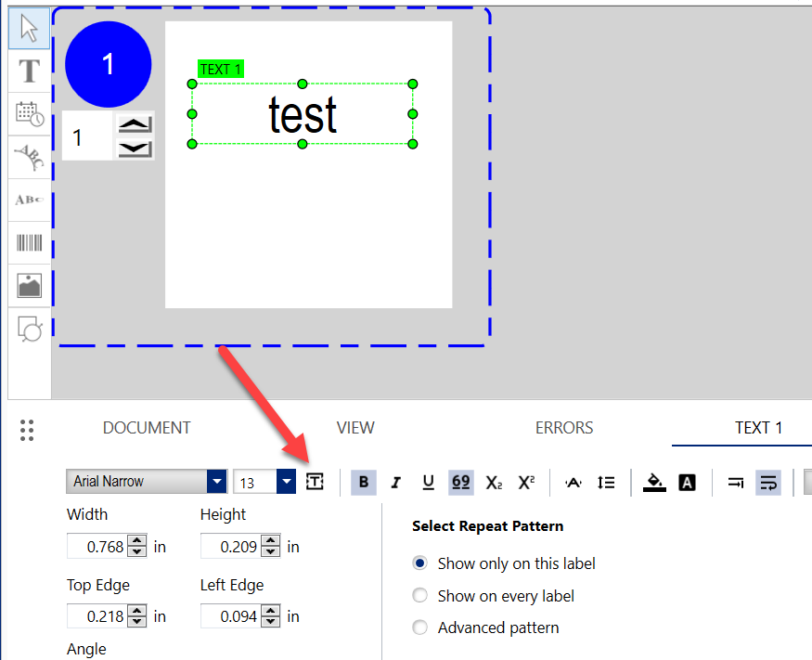Select the shapes tool
Screen dimensions: 812x660
pyautogui.click(x=29, y=329)
